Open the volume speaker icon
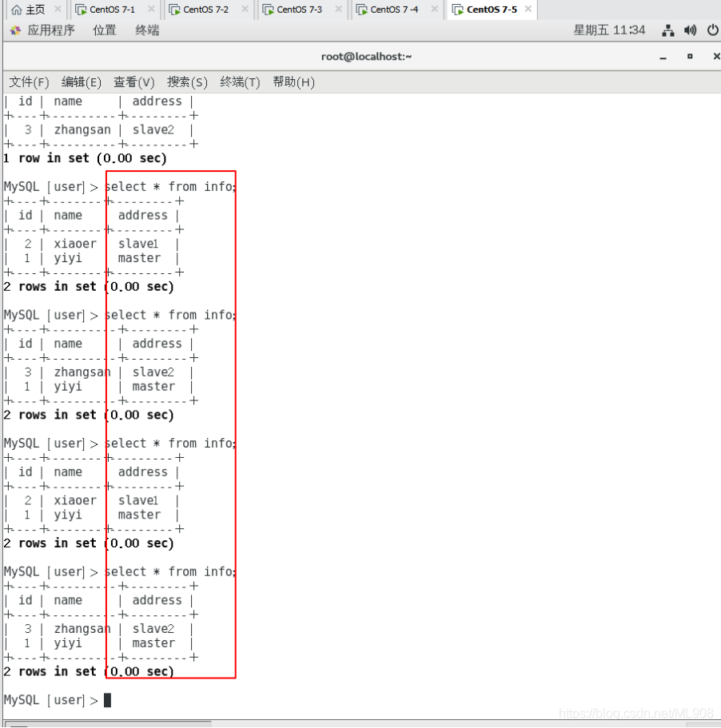 (x=691, y=30)
